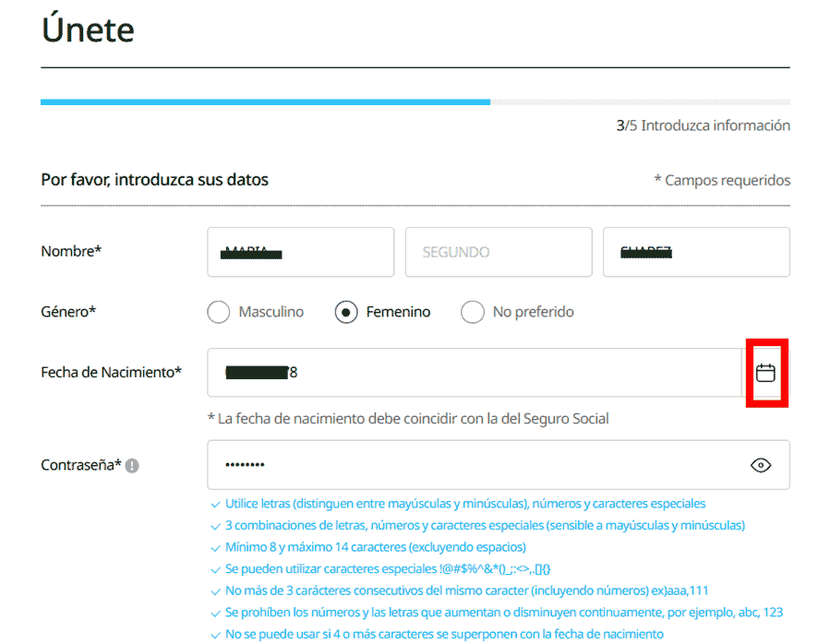Viewport: 831px width, 644px height.
Task: Click the checkmark beside the birthdate overlap rule
Action: [x=214, y=634]
